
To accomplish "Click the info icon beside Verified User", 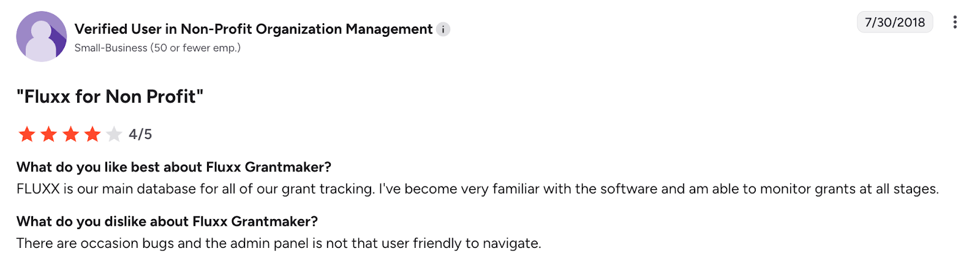I will 443,29.
